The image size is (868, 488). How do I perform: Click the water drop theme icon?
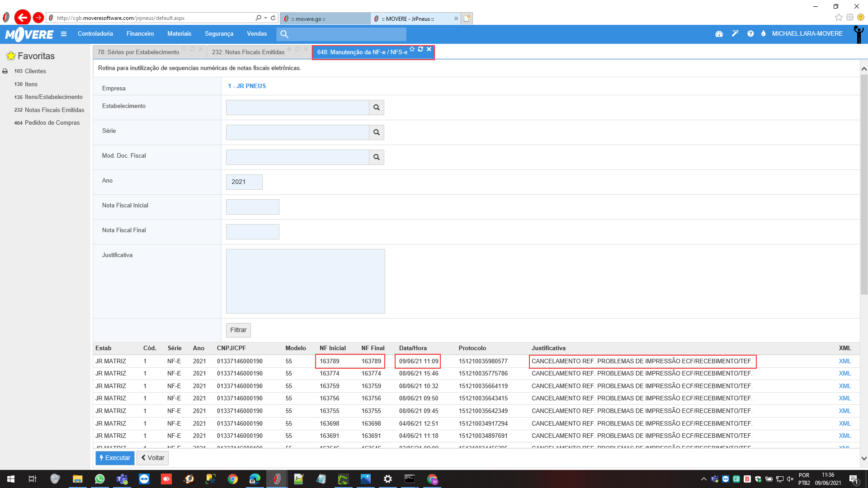(764, 33)
